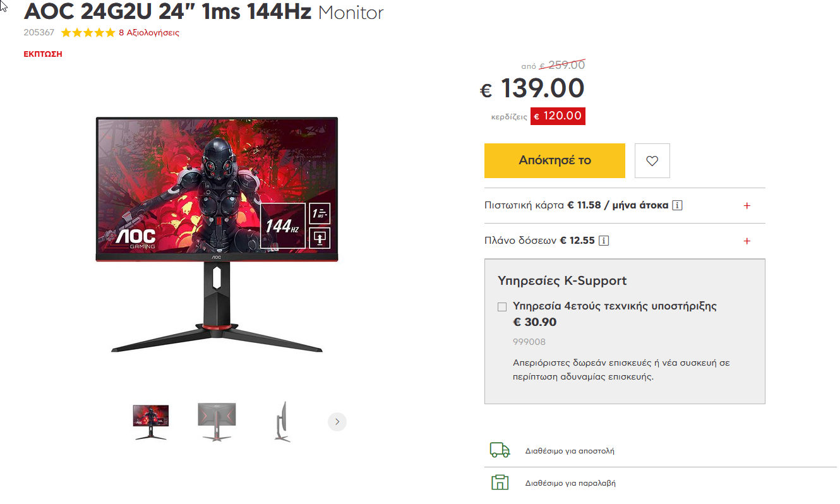Image resolution: width=840 pixels, height=504 pixels.
Task: Click the Απόκτησέ το buy button
Action: [x=555, y=161]
